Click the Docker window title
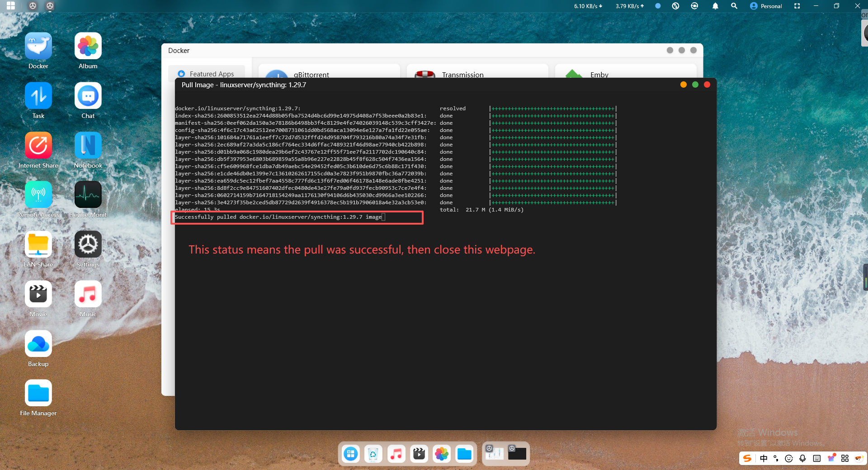Viewport: 868px width, 470px height. coord(179,51)
